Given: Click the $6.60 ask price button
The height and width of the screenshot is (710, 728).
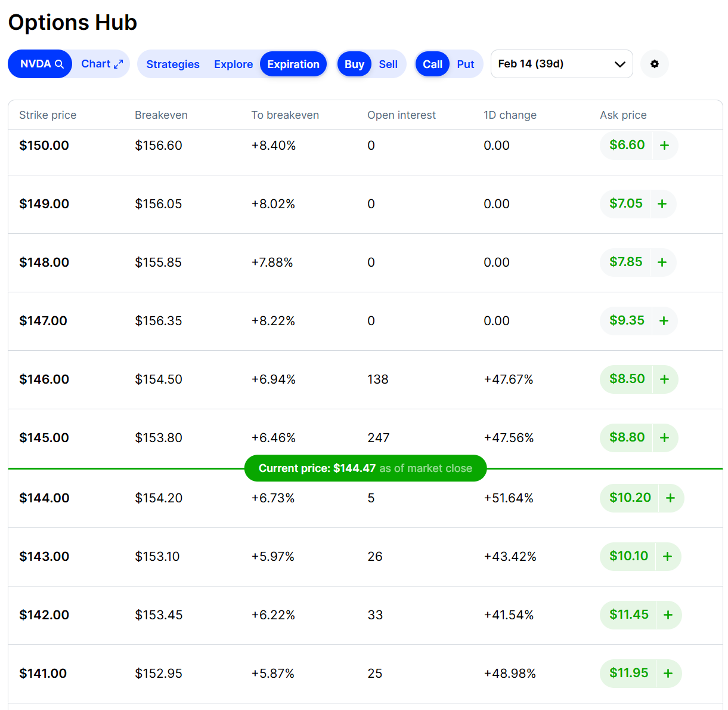Looking at the screenshot, I should click(x=627, y=145).
